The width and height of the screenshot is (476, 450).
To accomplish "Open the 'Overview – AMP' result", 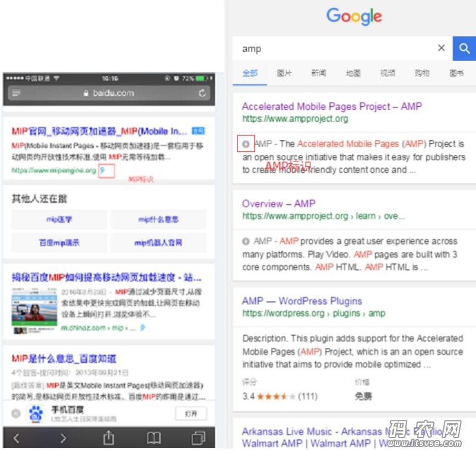I will 279,204.
